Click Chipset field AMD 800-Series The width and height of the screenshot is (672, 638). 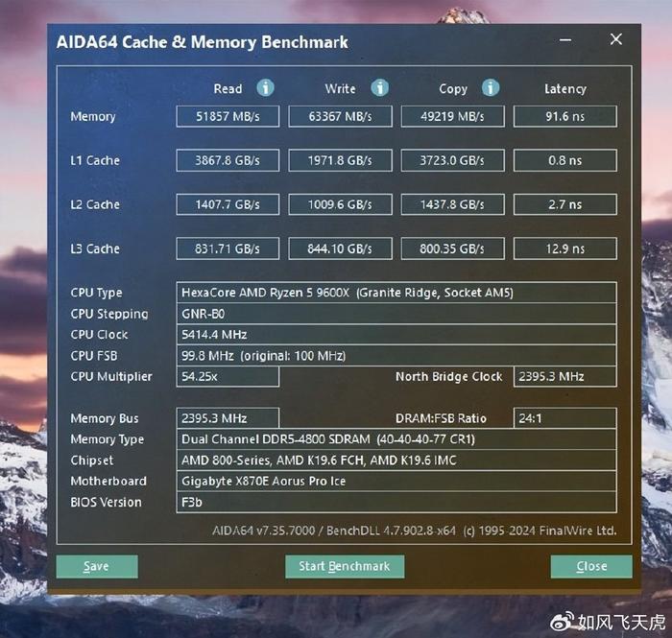396,461
